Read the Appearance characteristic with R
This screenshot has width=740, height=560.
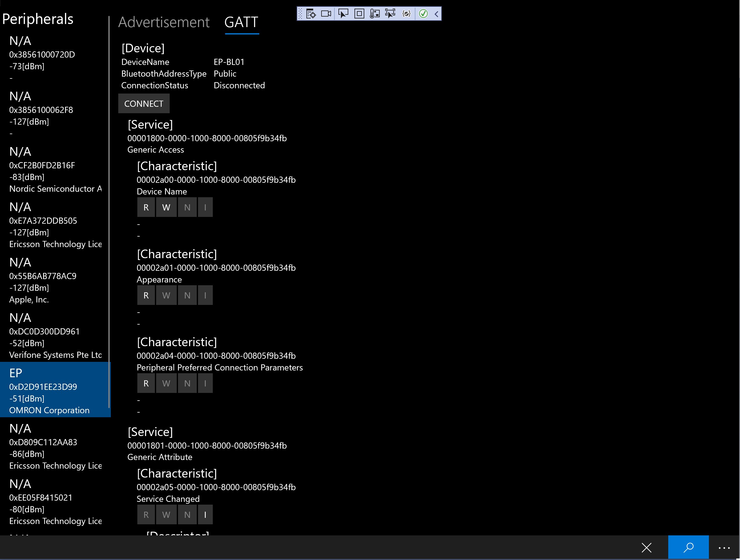146,295
